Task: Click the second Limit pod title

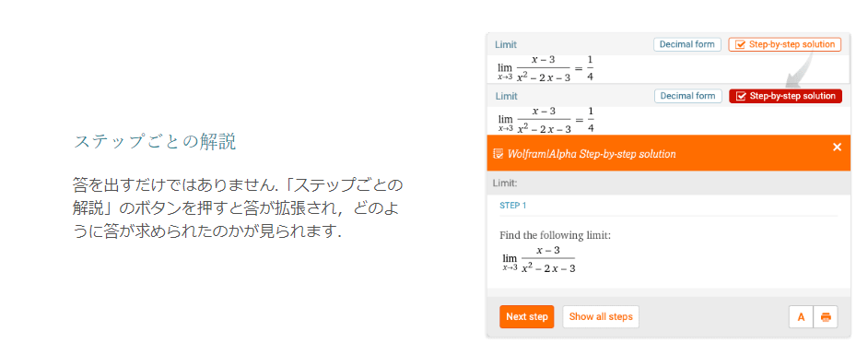Action: click(506, 97)
